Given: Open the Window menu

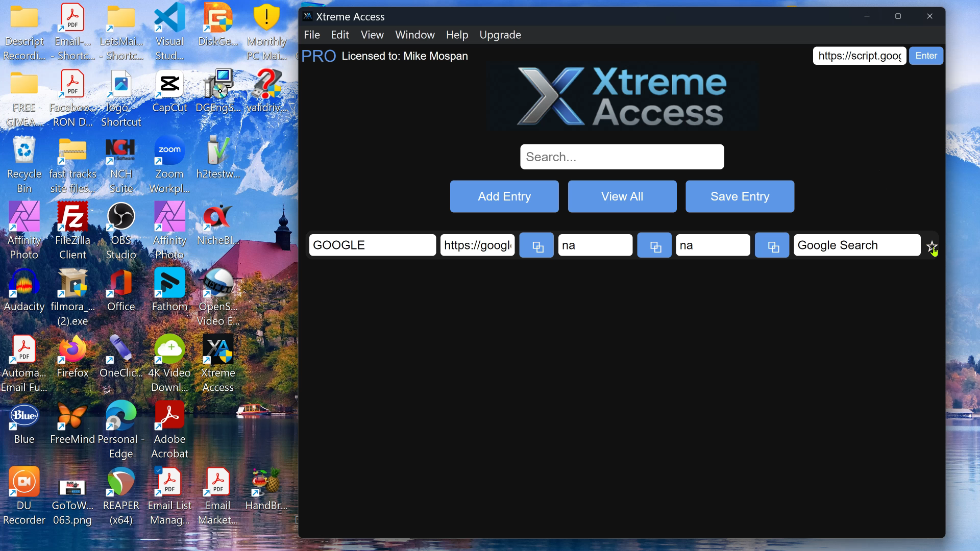Looking at the screenshot, I should pos(415,35).
